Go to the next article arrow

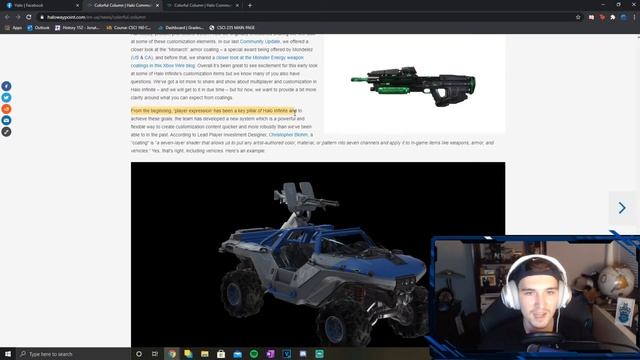(x=622, y=208)
